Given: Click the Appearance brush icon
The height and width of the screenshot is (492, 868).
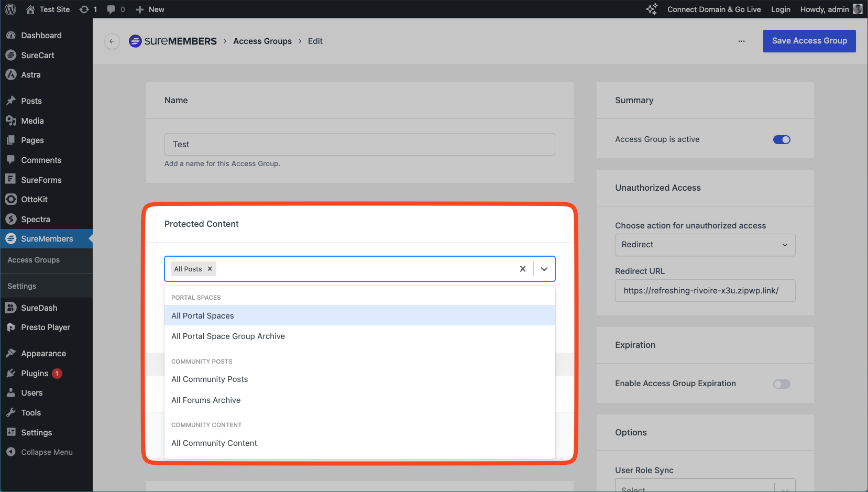Looking at the screenshot, I should point(10,353).
